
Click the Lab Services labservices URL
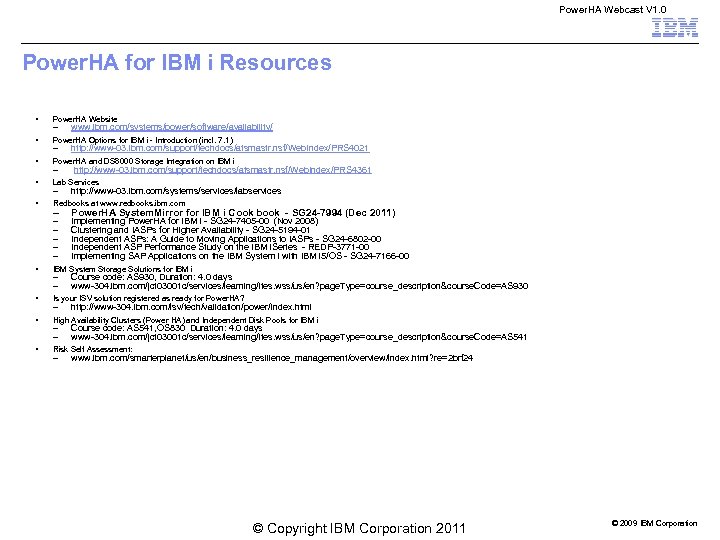tap(176, 191)
